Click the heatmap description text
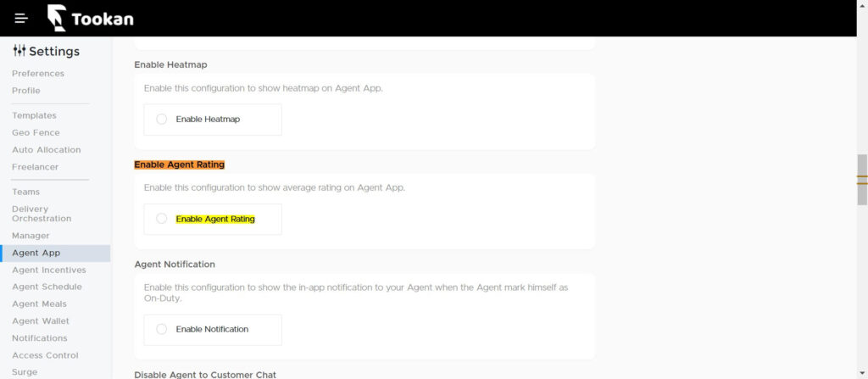This screenshot has height=379, width=868. 264,88
